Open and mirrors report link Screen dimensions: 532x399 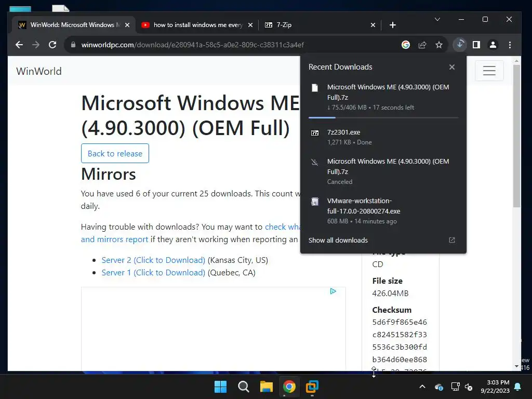click(x=114, y=239)
